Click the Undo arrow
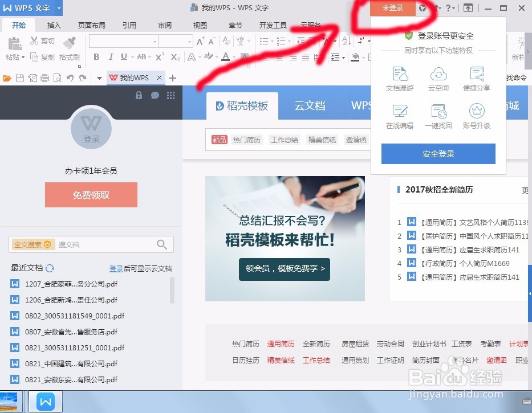 [70, 79]
